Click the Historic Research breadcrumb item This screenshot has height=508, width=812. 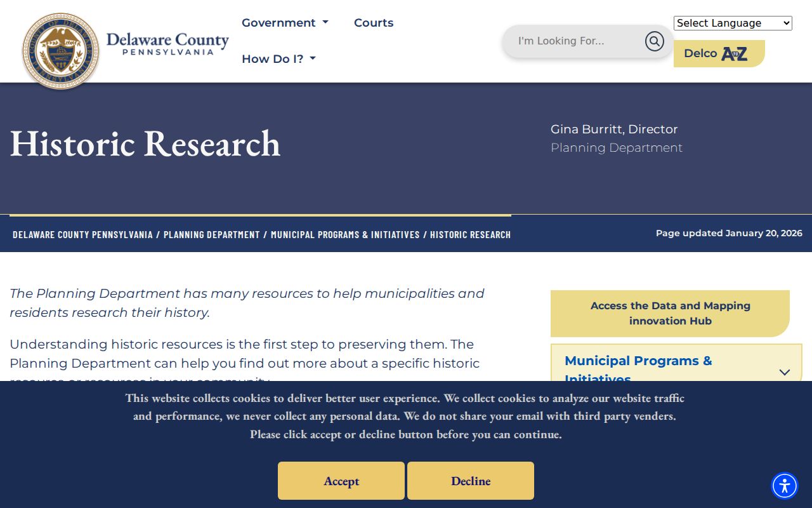pyautogui.click(x=470, y=235)
